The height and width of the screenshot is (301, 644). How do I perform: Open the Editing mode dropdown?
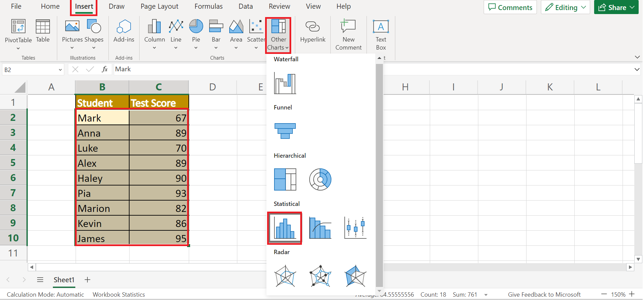tap(565, 7)
